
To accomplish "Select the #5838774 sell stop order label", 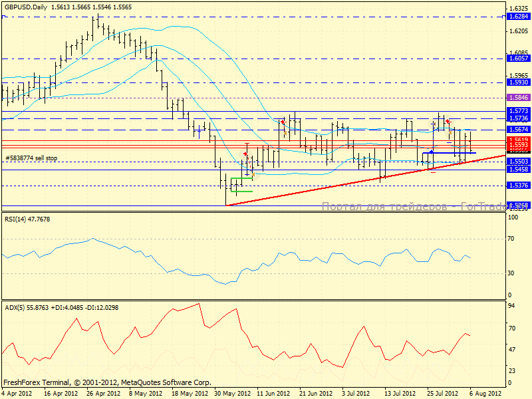I will [x=32, y=158].
